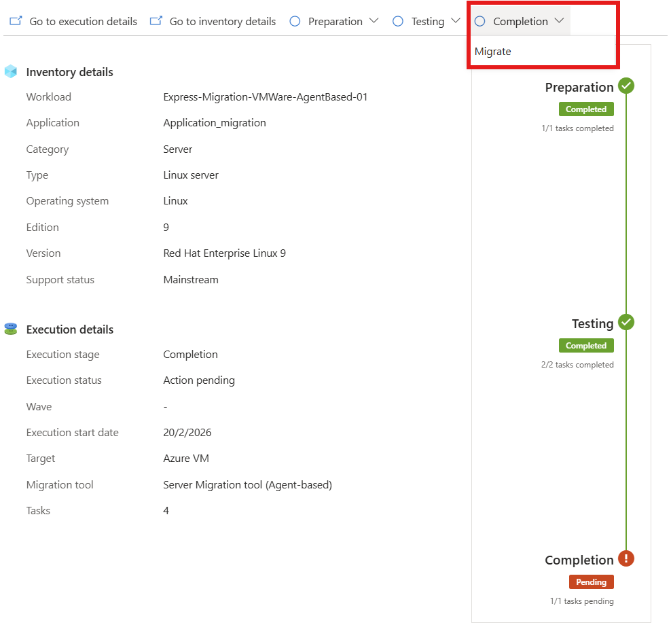
Task: Click the green Completed badge under Testing
Action: click(x=586, y=345)
